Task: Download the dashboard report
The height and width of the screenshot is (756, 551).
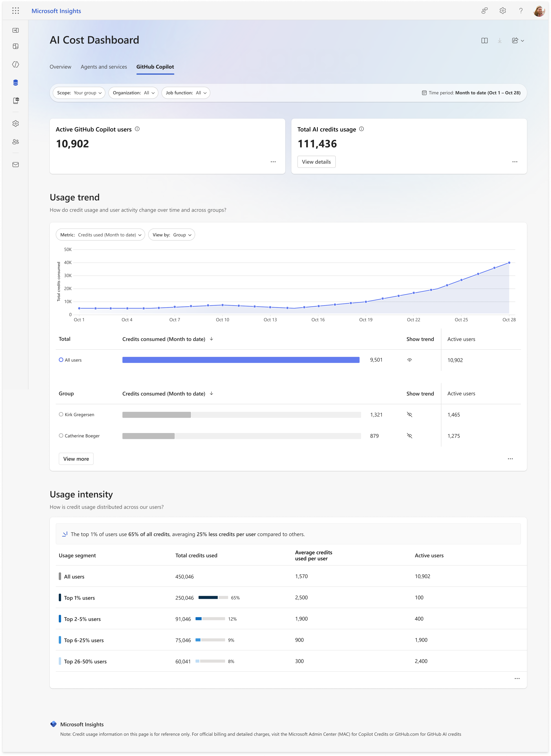Action: (500, 40)
